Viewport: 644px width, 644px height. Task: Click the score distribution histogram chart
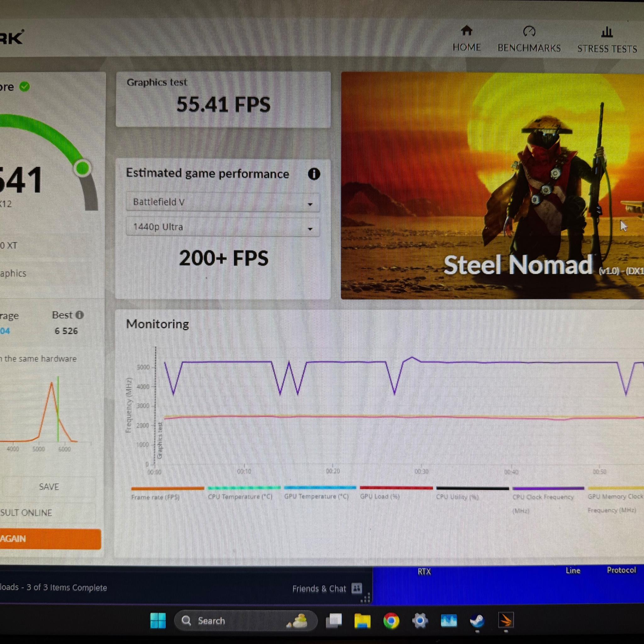[45, 413]
